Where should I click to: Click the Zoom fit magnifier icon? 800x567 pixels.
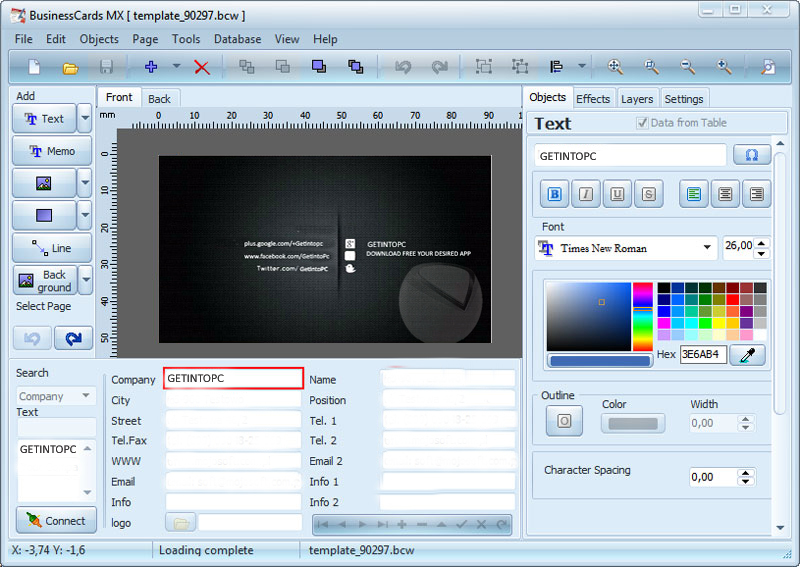(x=615, y=66)
